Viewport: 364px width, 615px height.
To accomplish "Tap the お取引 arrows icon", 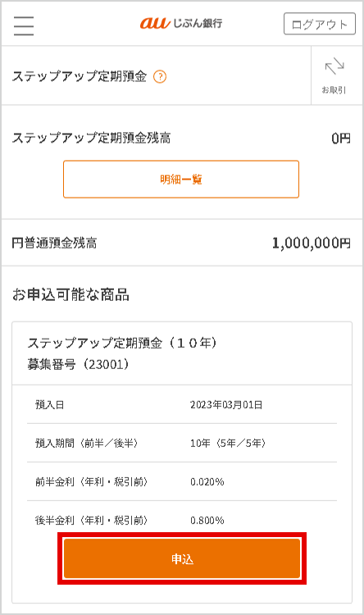I will pyautogui.click(x=334, y=66).
